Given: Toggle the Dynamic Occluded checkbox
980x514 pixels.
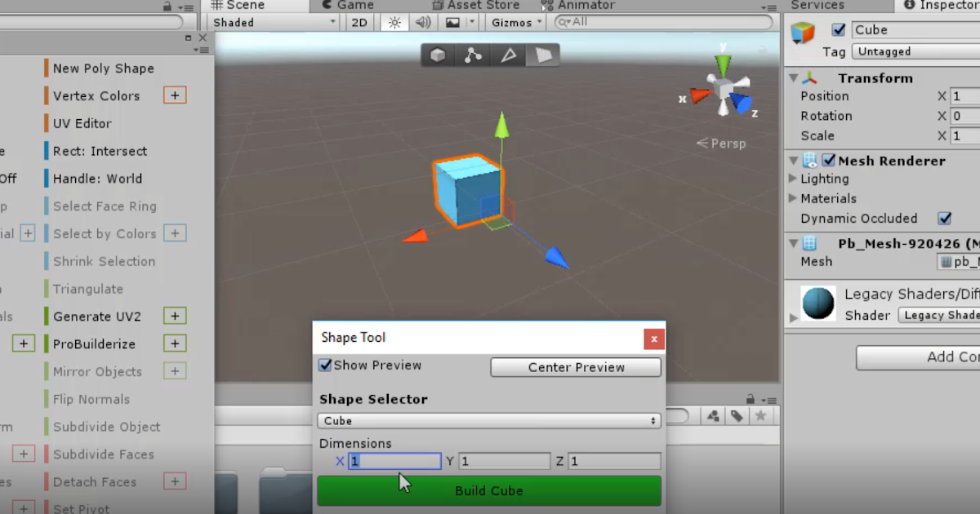Looking at the screenshot, I should pyautogui.click(x=945, y=218).
